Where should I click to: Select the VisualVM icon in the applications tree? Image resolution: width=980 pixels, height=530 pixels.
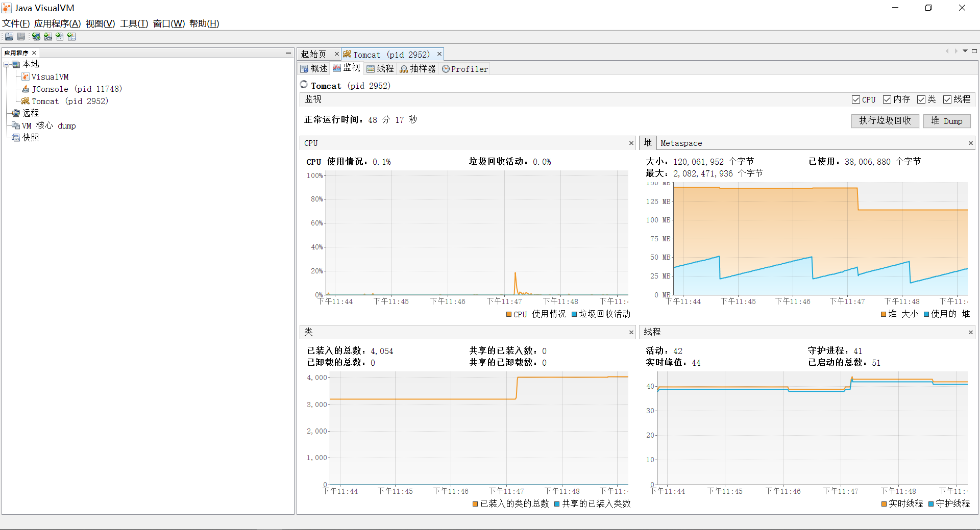click(26, 77)
